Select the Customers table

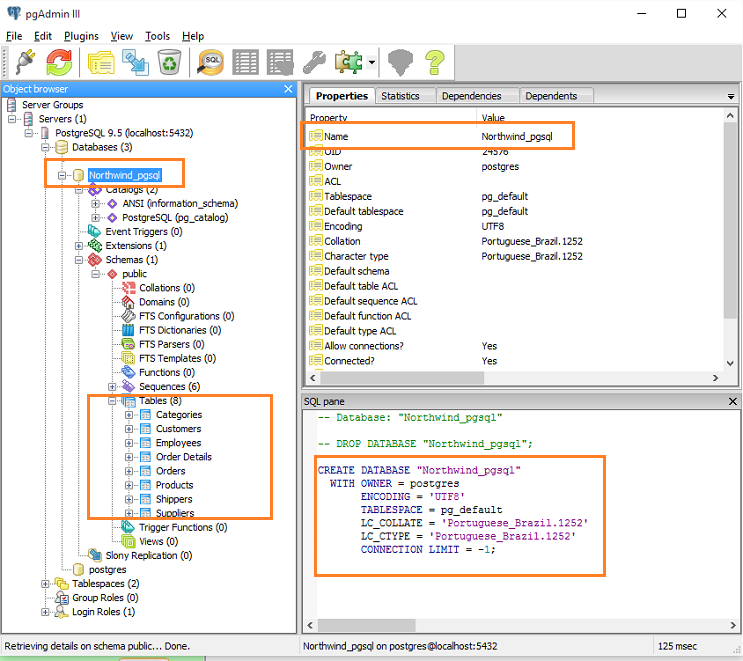click(179, 429)
